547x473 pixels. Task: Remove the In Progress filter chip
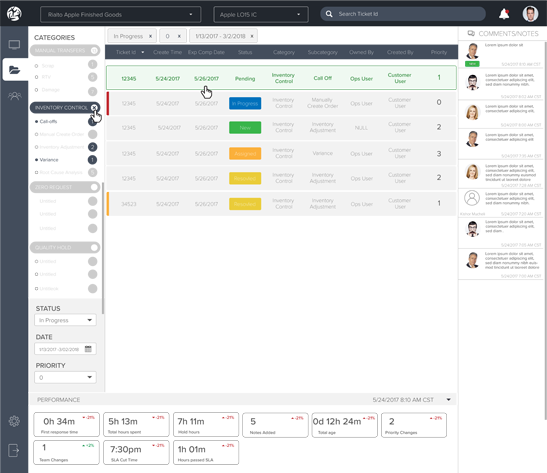150,36
